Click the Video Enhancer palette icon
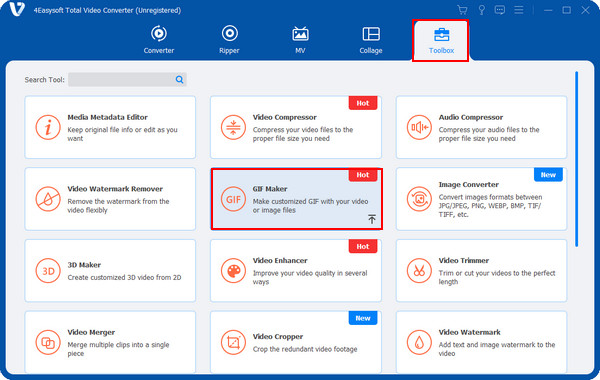Screen dimensions: 600x380 pos(233,271)
